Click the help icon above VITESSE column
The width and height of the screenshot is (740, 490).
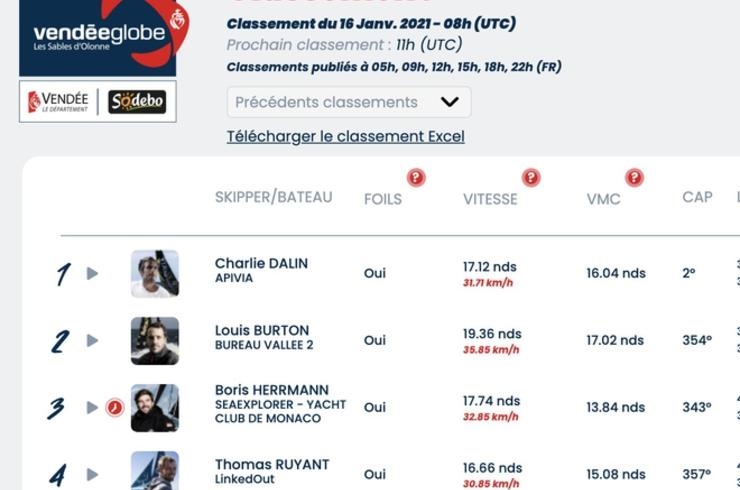coord(531,178)
